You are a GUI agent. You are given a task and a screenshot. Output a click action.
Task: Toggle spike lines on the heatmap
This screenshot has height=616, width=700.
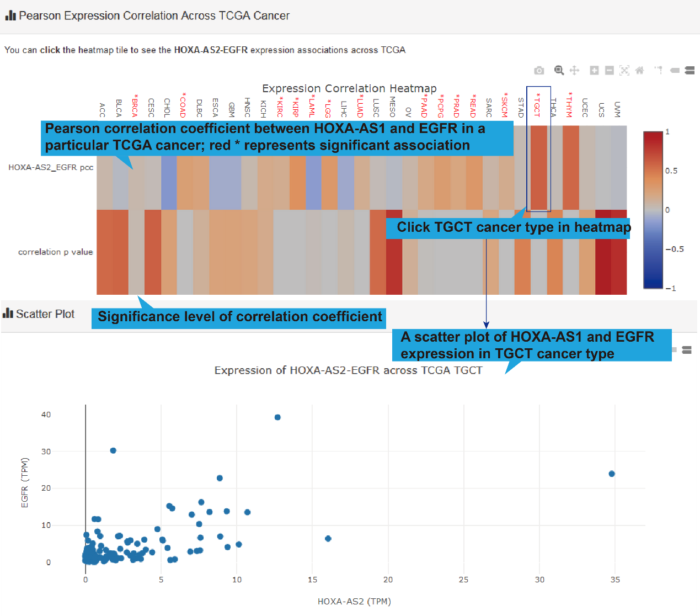pos(658,70)
